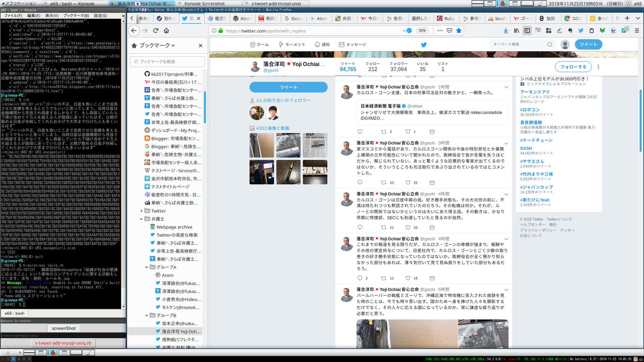Collapse the 弁護士 bookmark folder
The width and height of the screenshot is (644, 362).
click(x=142, y=219)
